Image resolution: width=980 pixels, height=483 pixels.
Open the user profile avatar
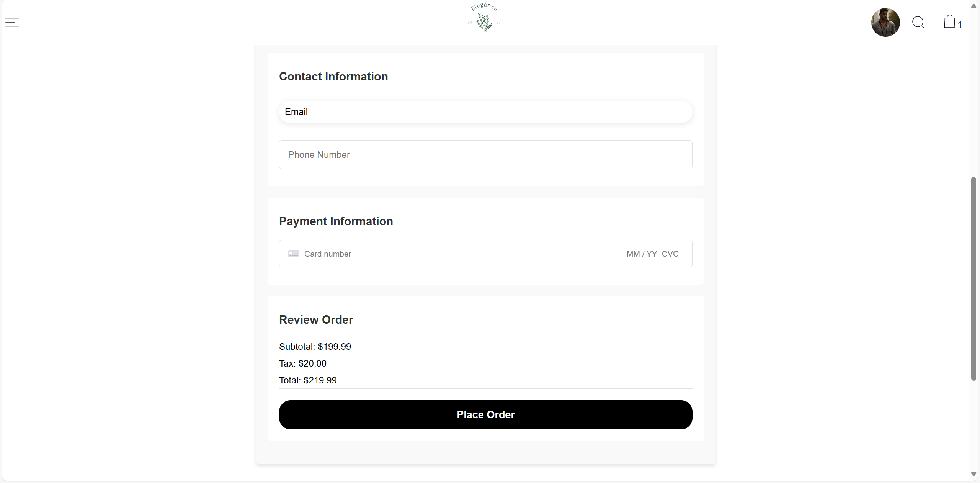tap(885, 22)
